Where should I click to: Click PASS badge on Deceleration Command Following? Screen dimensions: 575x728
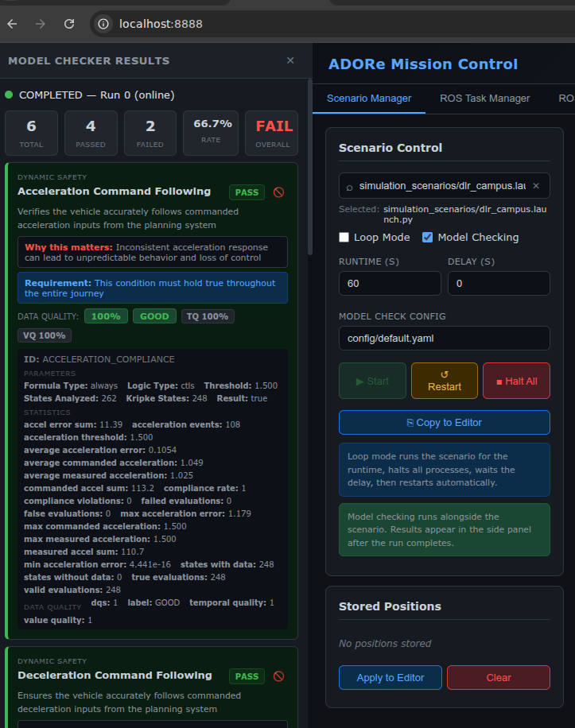(247, 676)
